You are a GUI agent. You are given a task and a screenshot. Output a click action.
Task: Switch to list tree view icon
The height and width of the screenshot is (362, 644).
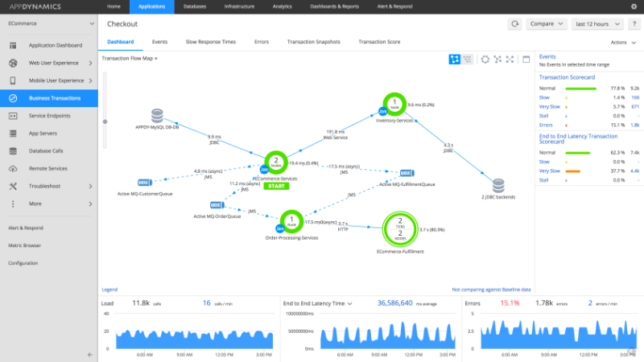[468, 60]
